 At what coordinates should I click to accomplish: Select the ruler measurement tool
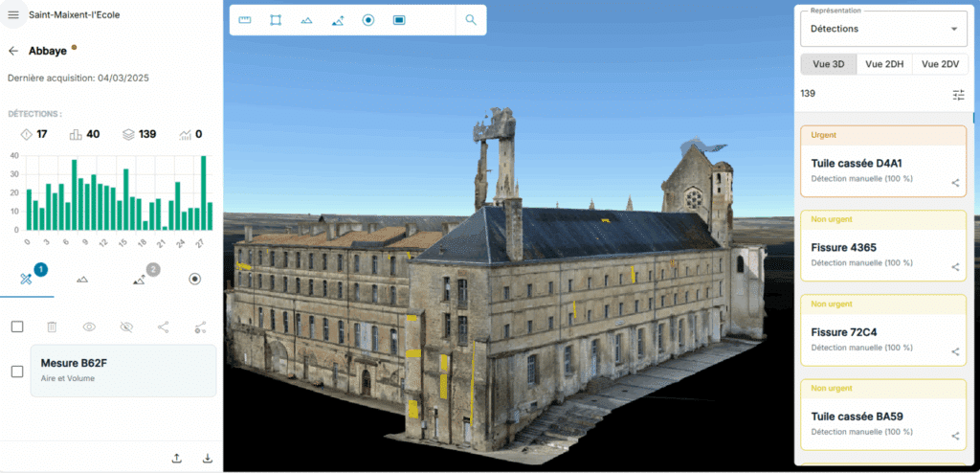coord(244,20)
